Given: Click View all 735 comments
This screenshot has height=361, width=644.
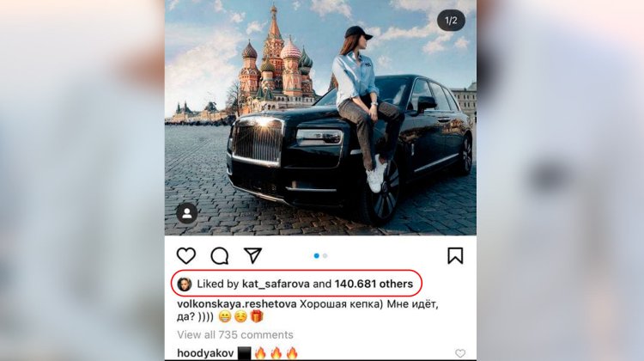Looking at the screenshot, I should pos(235,334).
